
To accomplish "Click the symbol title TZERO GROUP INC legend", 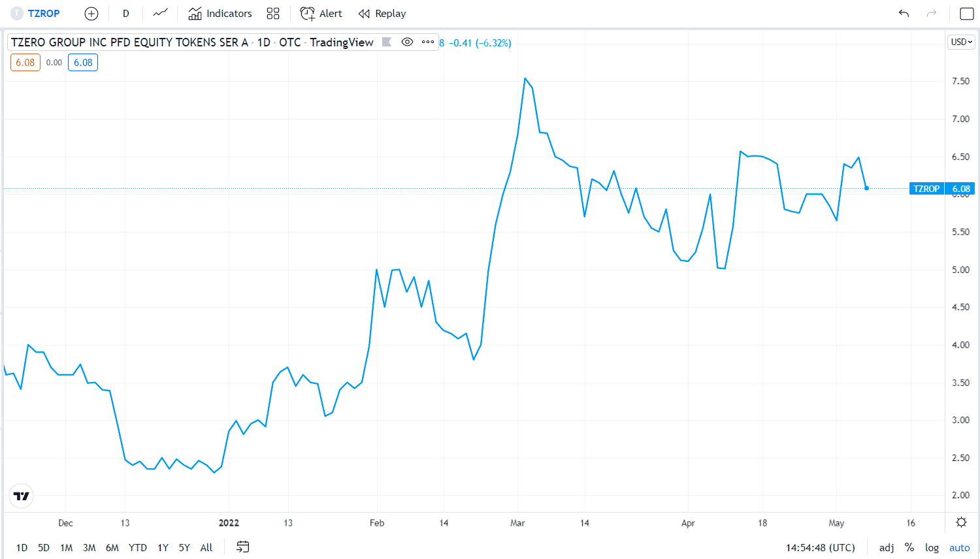I will click(129, 42).
